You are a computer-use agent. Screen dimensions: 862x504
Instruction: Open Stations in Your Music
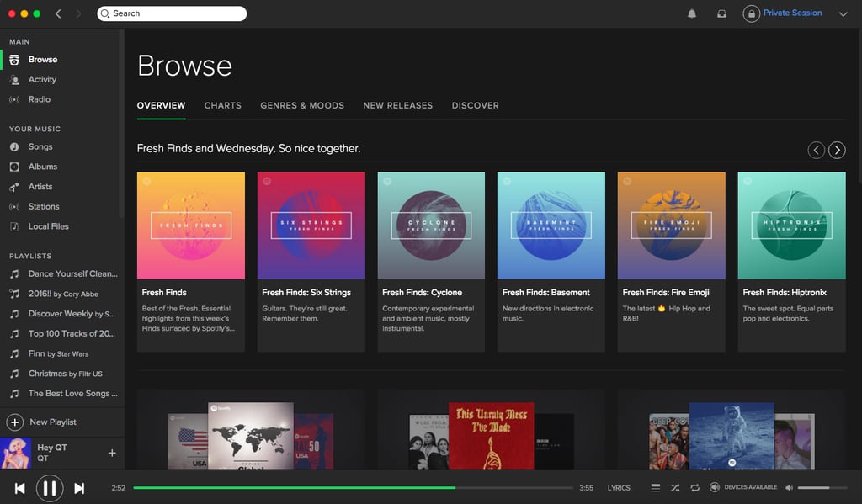click(x=44, y=206)
